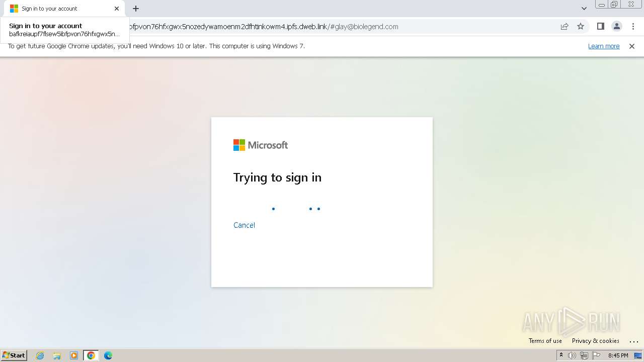Launch Microsoft Edge from the taskbar
Viewport: 644px width, 362px height.
[x=108, y=355]
